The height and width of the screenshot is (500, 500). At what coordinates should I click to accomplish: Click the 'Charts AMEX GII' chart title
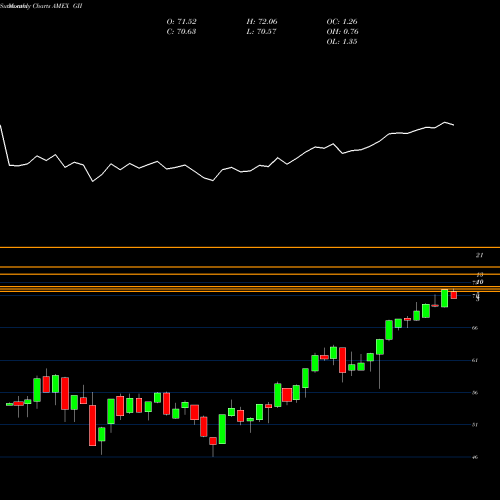(x=57, y=6)
